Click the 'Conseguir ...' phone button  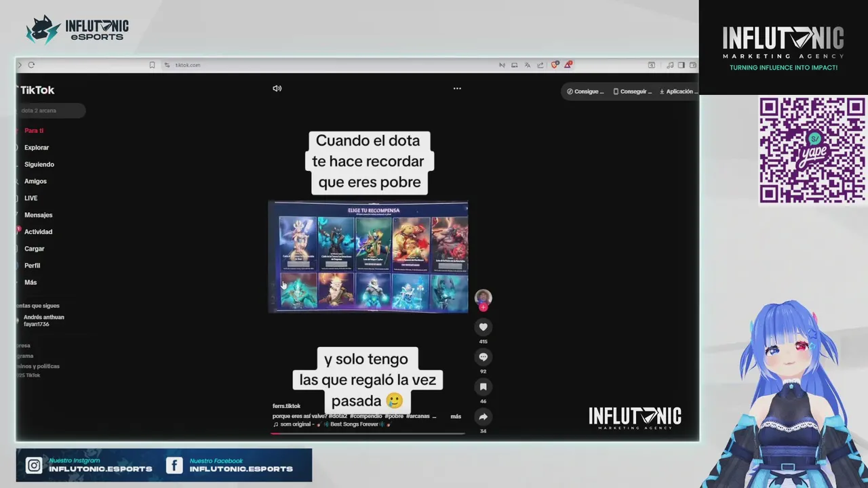pos(632,91)
